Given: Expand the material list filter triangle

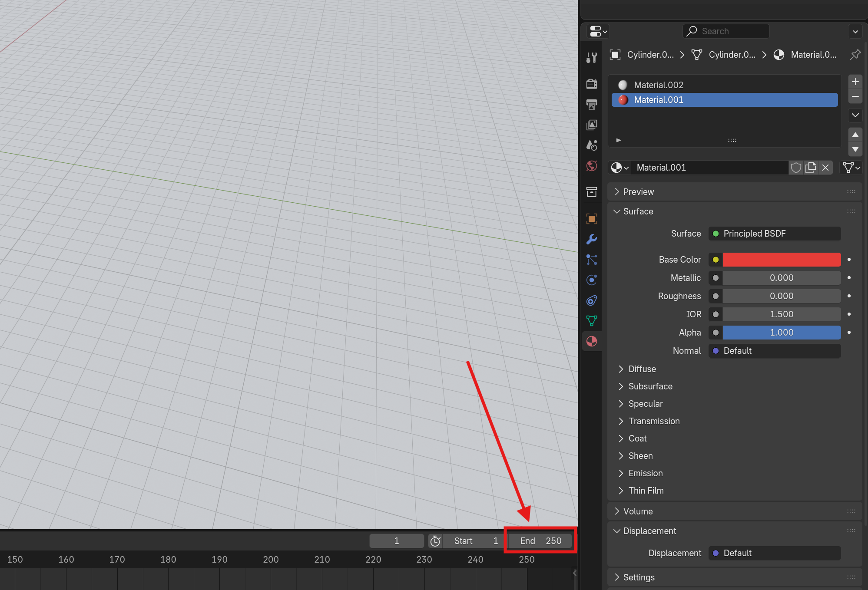Looking at the screenshot, I should tap(618, 140).
